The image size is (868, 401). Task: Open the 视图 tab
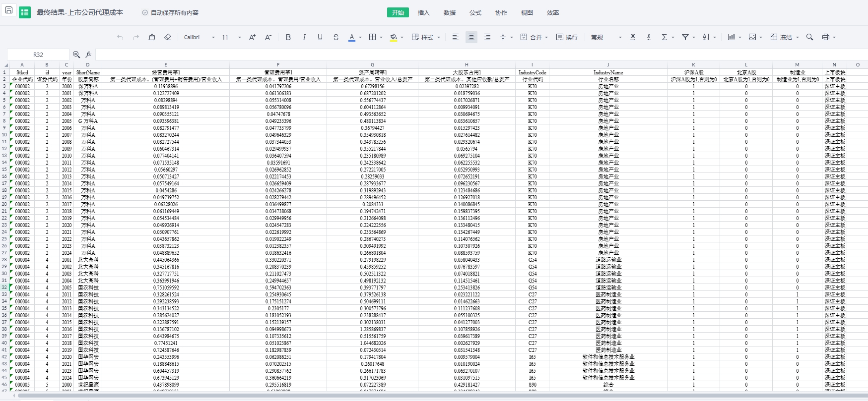527,12
